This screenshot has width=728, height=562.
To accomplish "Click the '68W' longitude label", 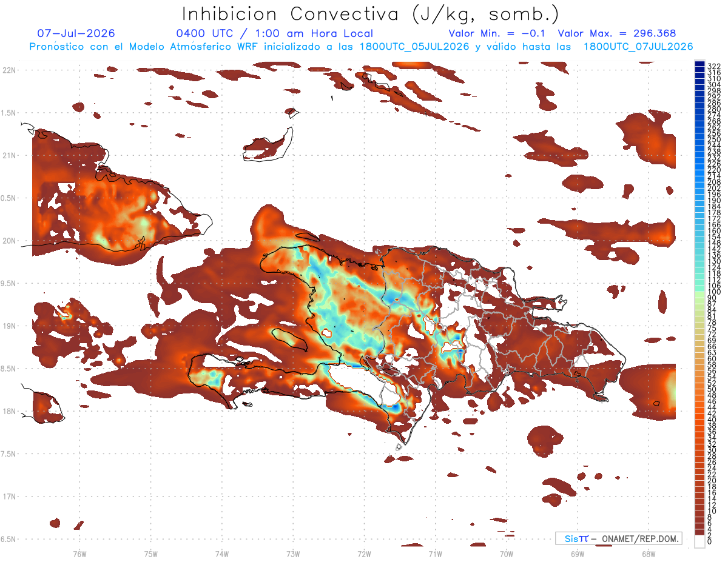I will tap(649, 554).
